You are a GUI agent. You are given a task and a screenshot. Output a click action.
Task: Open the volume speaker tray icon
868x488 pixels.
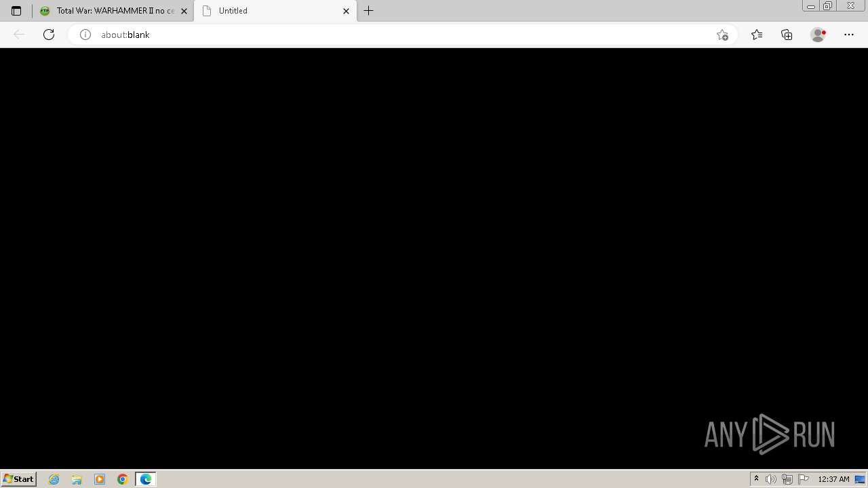(x=771, y=479)
